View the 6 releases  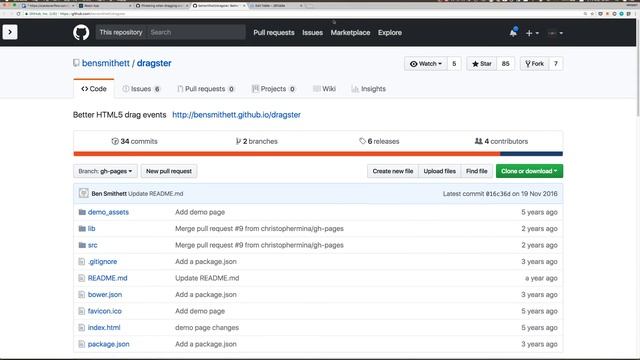379,141
